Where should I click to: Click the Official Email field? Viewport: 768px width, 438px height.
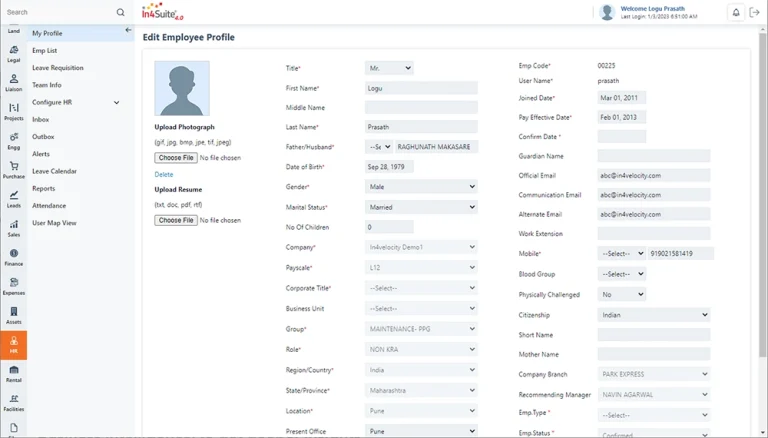pos(654,175)
